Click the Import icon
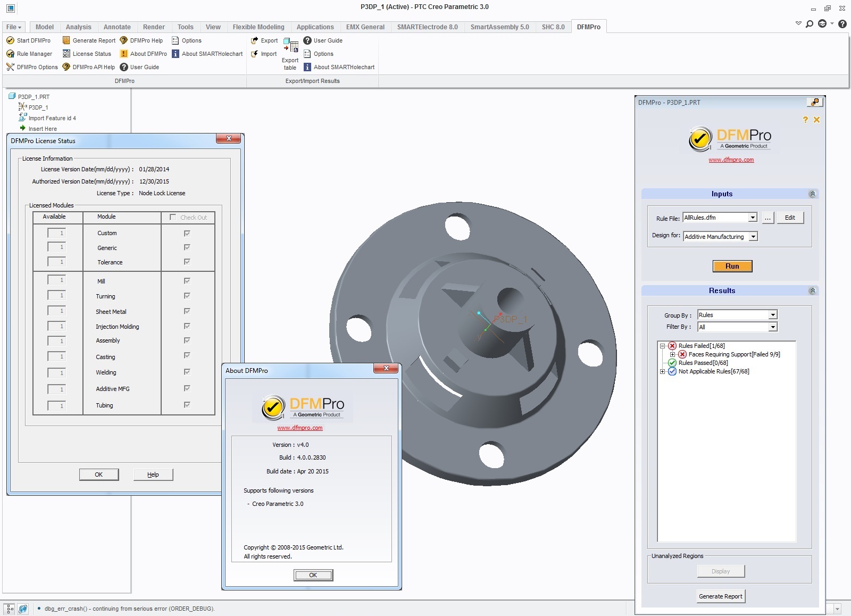The width and height of the screenshot is (851, 616). 255,54
